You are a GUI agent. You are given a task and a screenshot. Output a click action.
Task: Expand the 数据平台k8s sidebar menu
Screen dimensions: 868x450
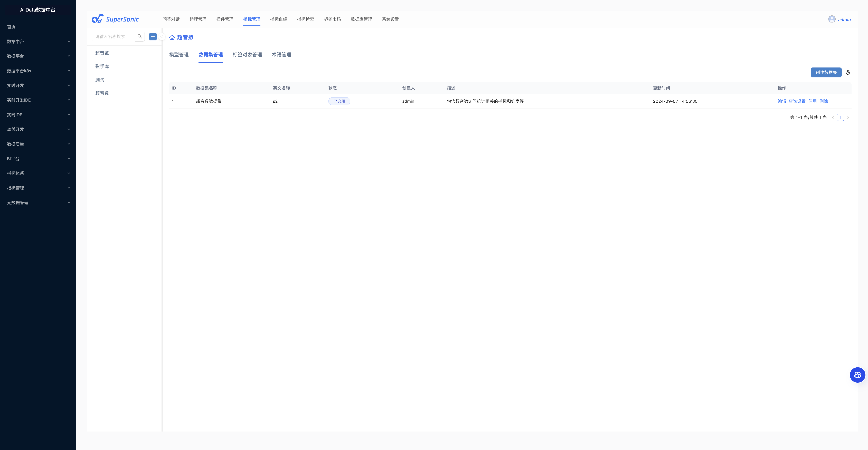click(x=38, y=71)
